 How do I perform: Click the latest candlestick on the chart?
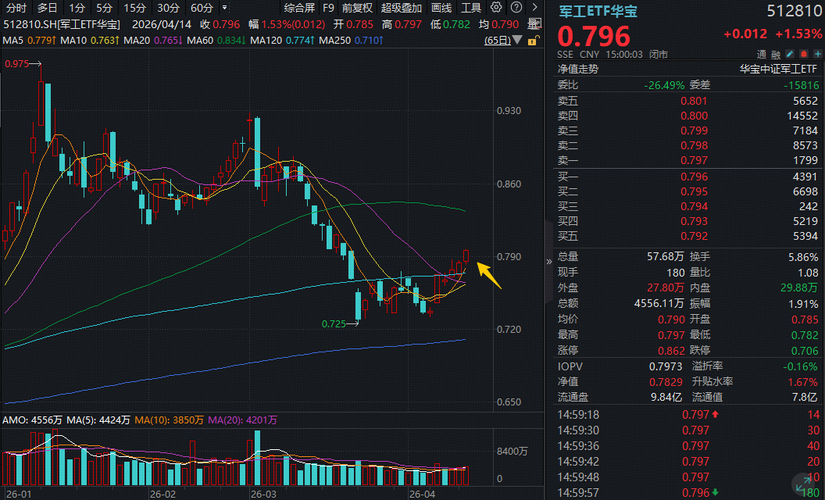click(466, 256)
